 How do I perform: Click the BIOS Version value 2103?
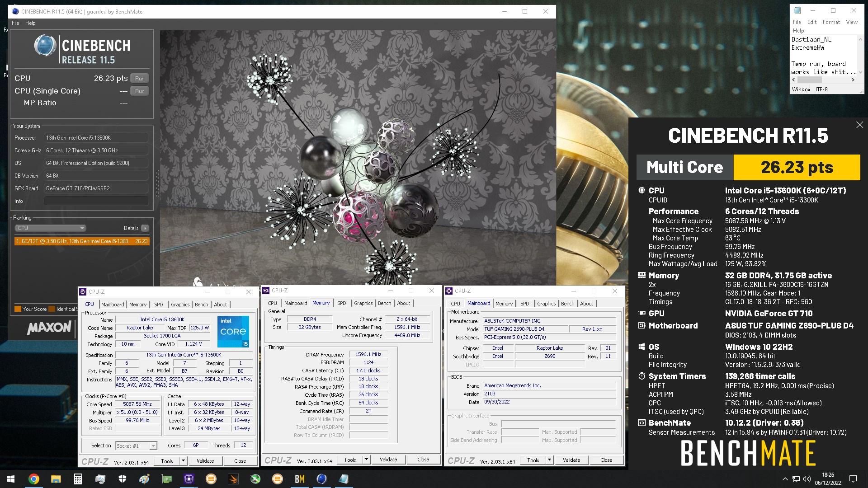(549, 394)
